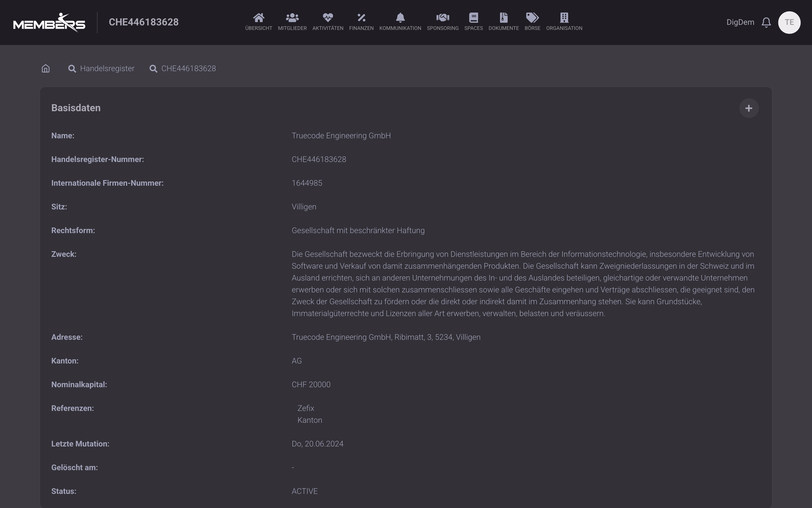
Task: Open the Zefix reference link
Action: [306, 408]
